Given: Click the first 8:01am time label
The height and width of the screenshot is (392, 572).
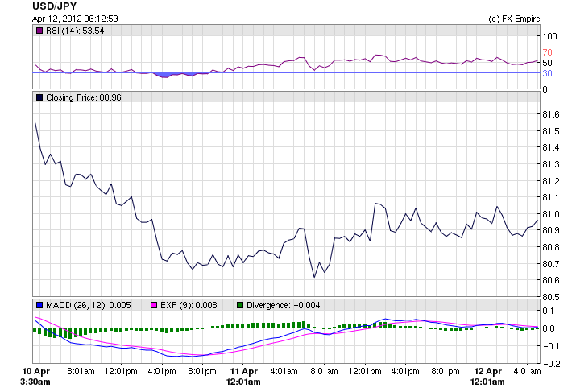Looking at the screenshot, I should [81, 372].
